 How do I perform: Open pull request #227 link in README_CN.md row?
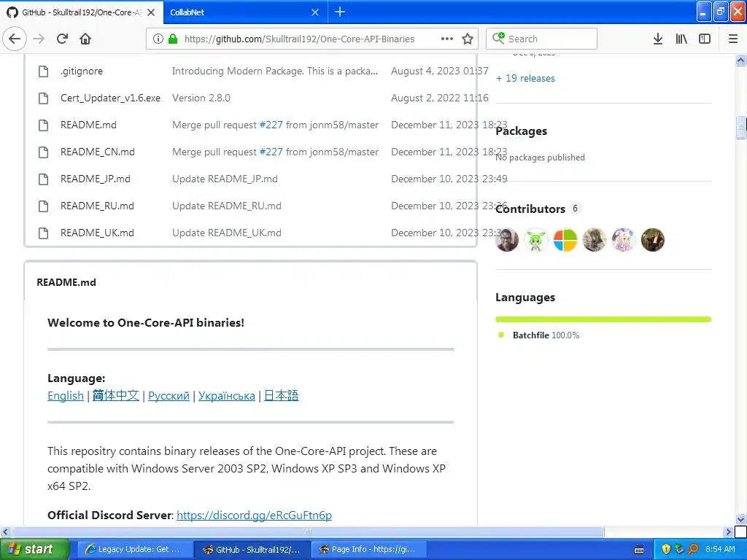point(271,152)
